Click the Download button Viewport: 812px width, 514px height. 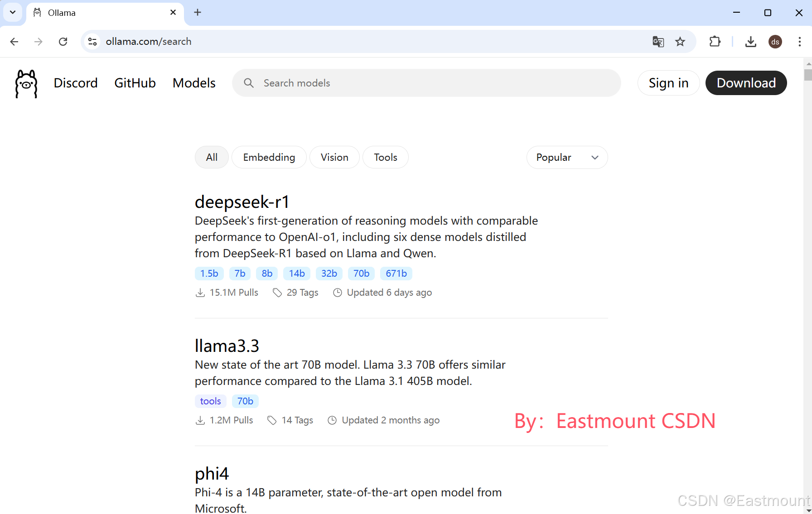tap(746, 83)
